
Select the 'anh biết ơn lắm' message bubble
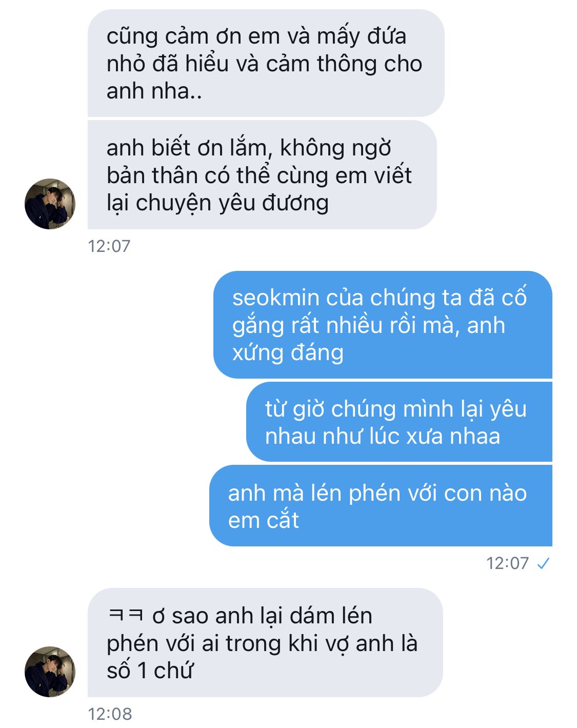click(262, 175)
